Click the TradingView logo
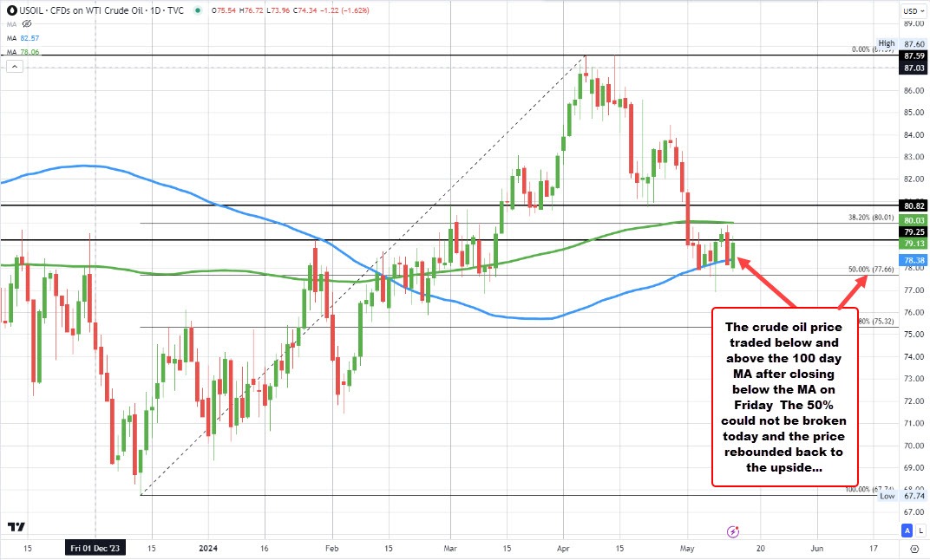 pos(16,527)
